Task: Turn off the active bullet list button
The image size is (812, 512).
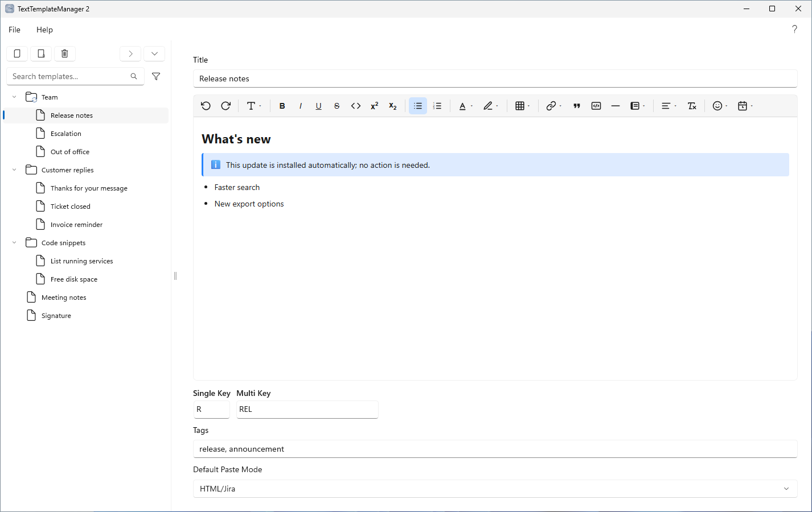Action: [418, 106]
